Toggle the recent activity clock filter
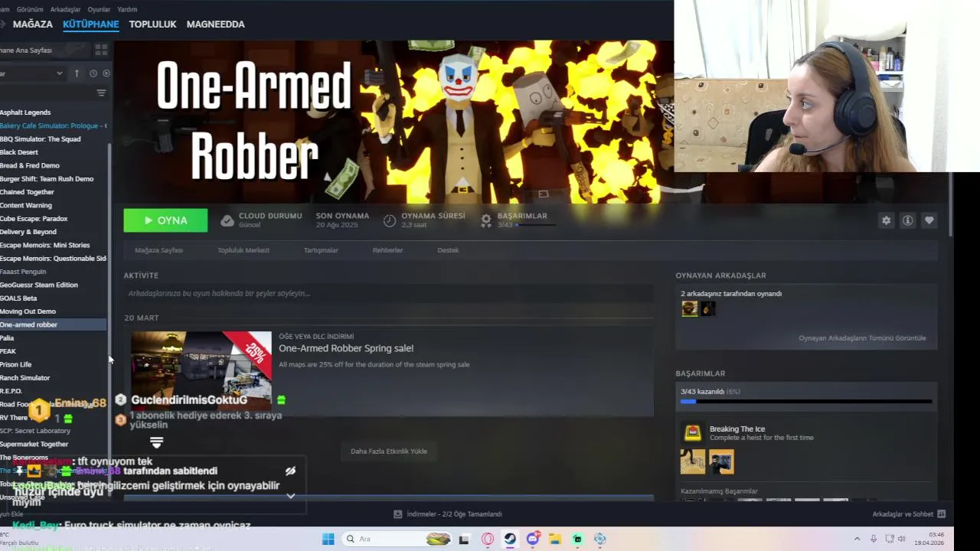This screenshot has width=980, height=551. pos(93,73)
